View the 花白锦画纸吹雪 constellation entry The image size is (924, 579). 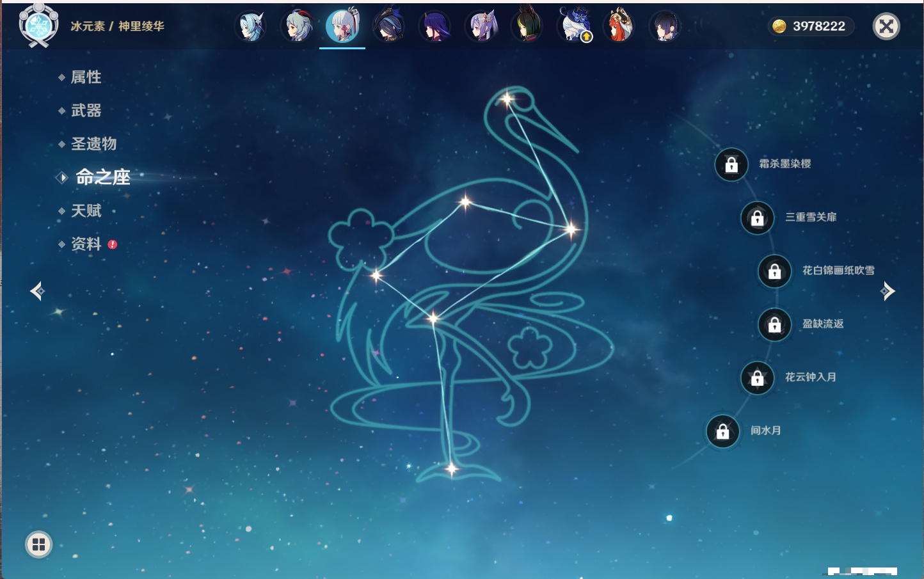[x=838, y=271]
